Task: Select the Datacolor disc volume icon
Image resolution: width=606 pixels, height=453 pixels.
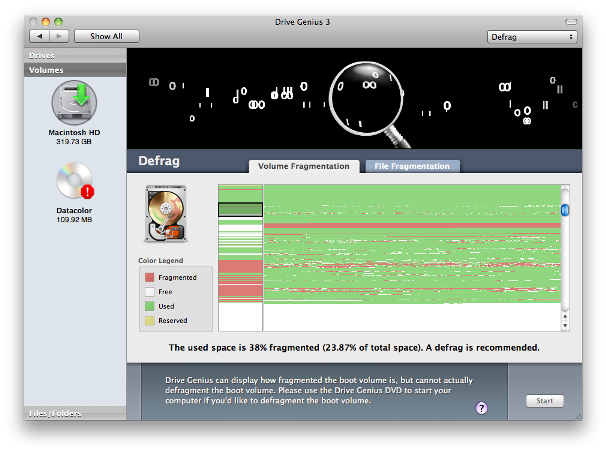Action: point(75,181)
